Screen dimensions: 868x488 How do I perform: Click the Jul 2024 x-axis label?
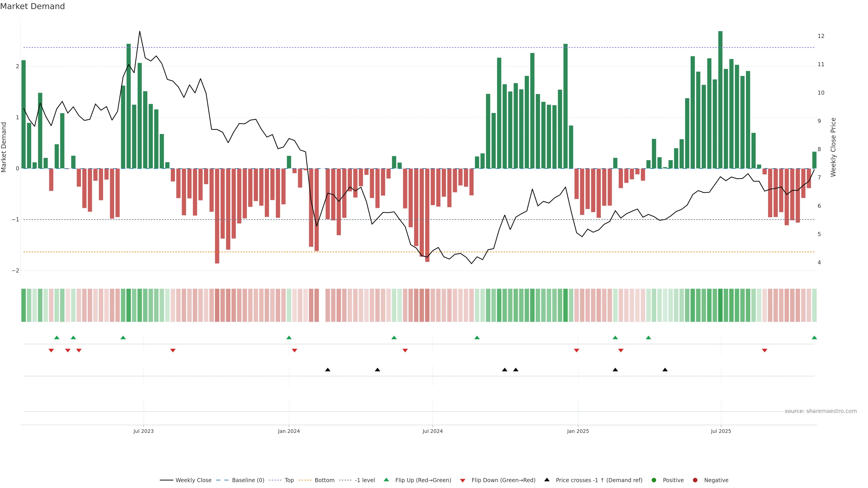tap(433, 432)
